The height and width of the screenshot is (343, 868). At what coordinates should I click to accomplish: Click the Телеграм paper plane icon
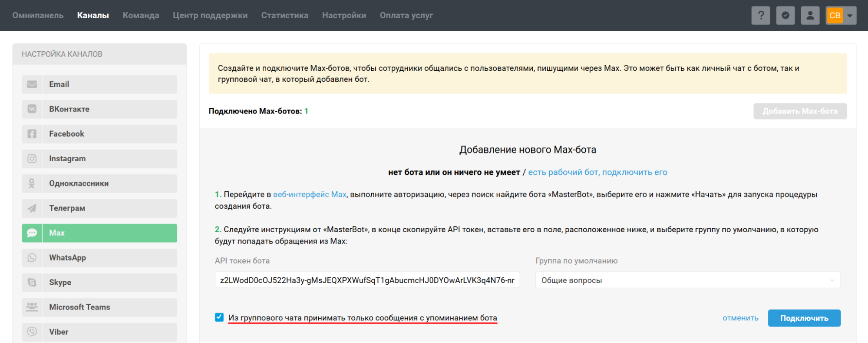click(32, 208)
